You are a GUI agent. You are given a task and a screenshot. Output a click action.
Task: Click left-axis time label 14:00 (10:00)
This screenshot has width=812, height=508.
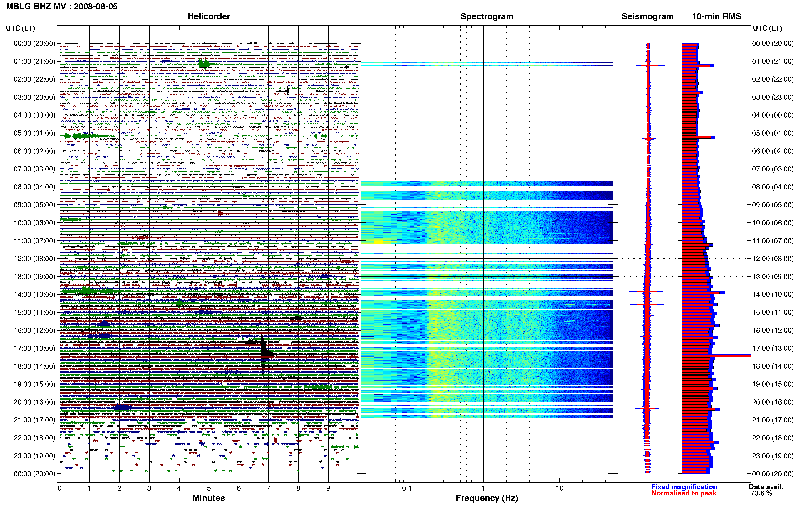(34, 295)
